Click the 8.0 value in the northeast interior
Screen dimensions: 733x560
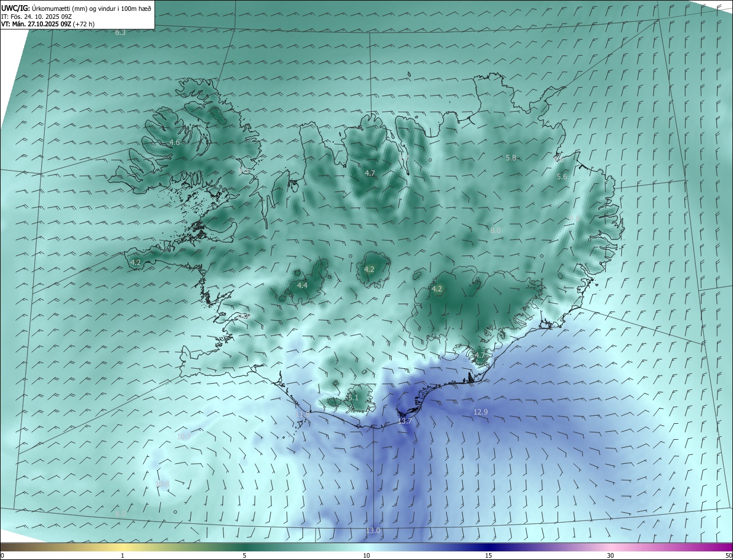495,230
